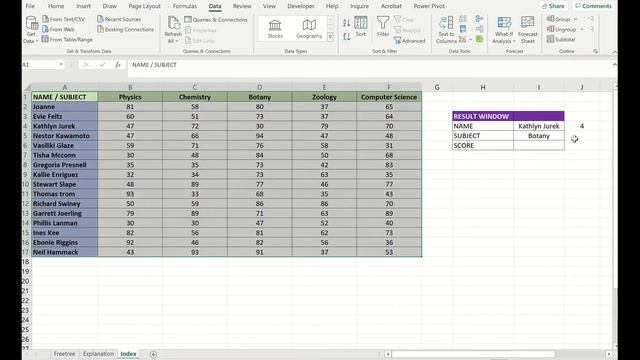640x360 pixels.
Task: Select column header H
Action: pyautogui.click(x=483, y=87)
